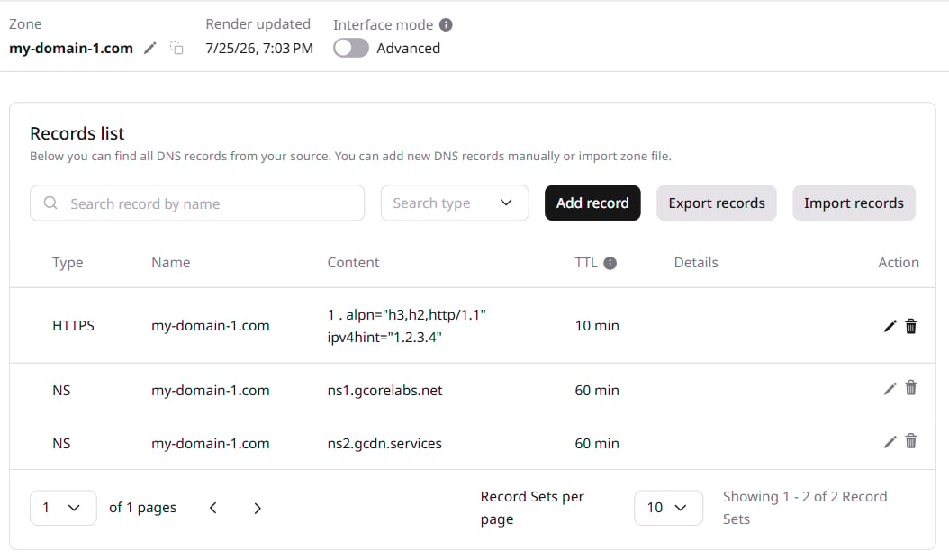
Task: Delete the ns2.gcdn.services NS record
Action: pyautogui.click(x=910, y=441)
